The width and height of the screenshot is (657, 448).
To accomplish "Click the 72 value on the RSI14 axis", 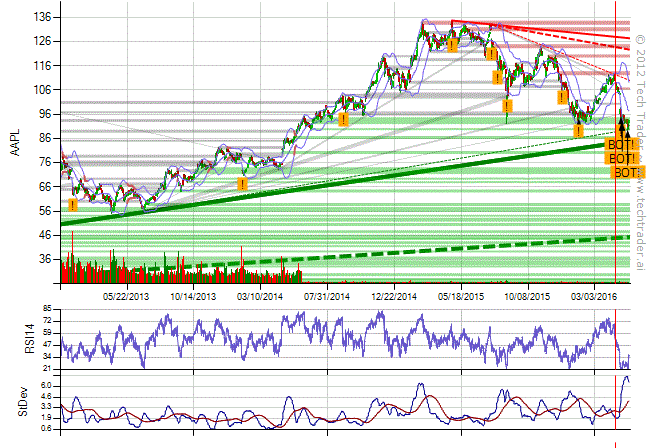I will (x=47, y=321).
